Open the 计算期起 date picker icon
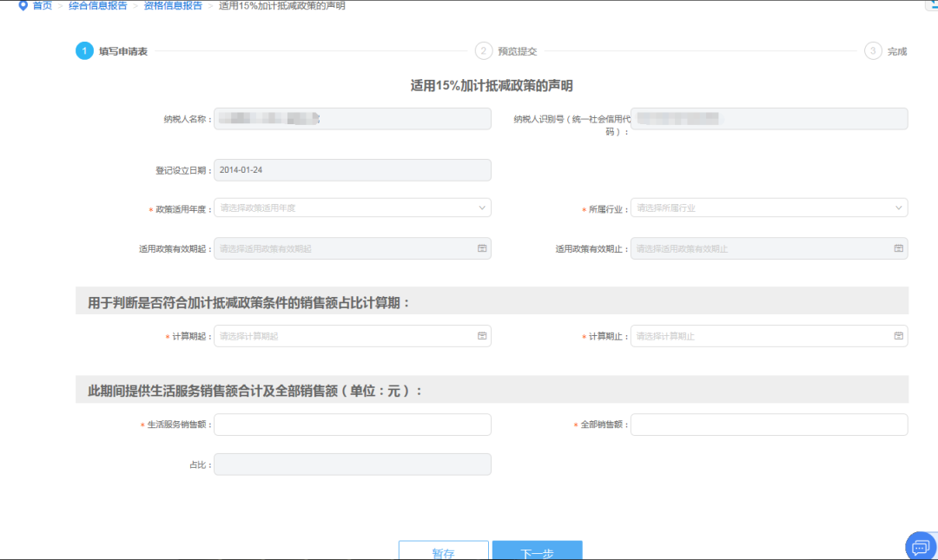This screenshot has height=560, width=938. tap(482, 335)
